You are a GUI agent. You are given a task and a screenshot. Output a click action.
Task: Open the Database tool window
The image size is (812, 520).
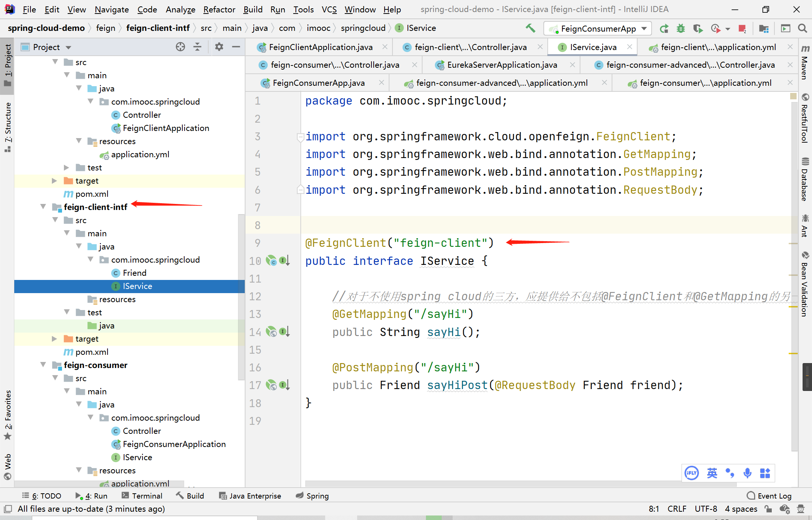(x=805, y=179)
